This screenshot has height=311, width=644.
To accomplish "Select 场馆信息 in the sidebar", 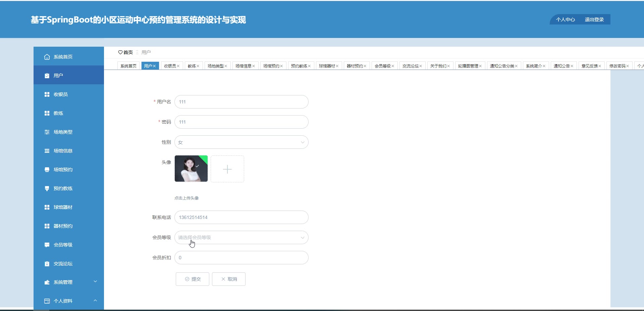I will click(69, 151).
